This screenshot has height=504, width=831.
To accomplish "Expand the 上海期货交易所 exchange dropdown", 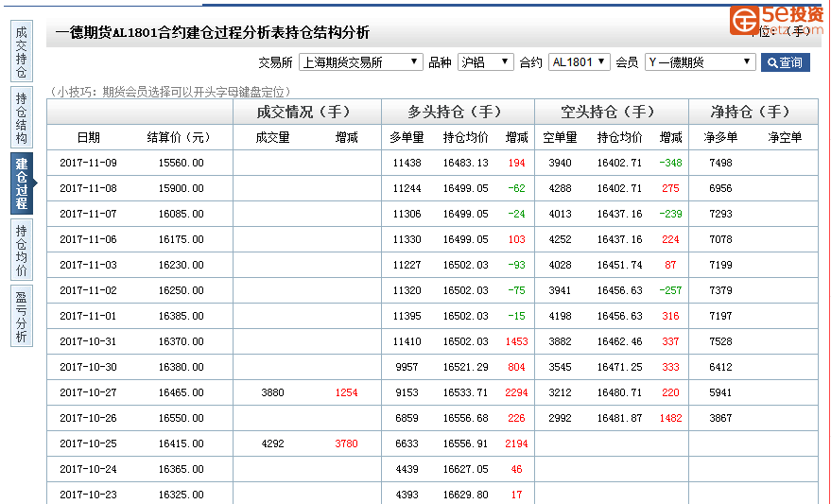I will 361,62.
